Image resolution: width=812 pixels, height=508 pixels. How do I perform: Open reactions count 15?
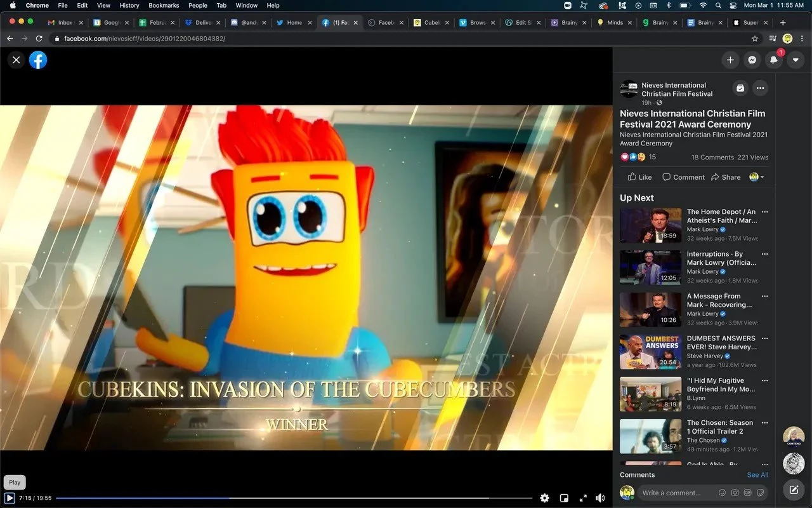pyautogui.click(x=652, y=157)
